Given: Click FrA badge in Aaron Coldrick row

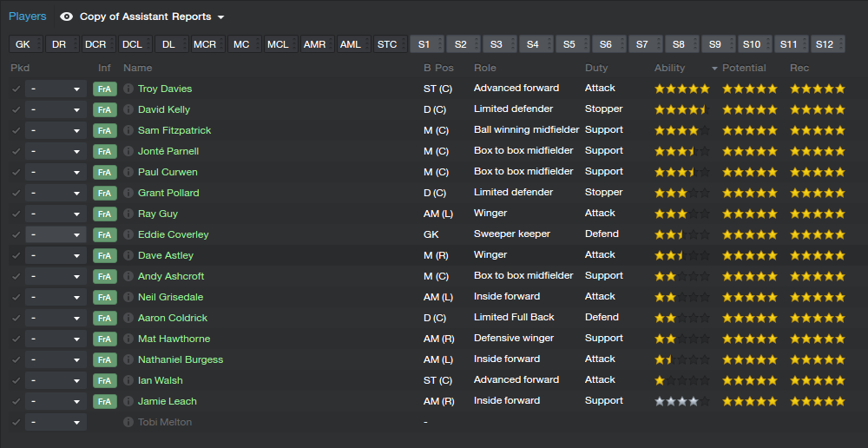Looking at the screenshot, I should [x=105, y=318].
